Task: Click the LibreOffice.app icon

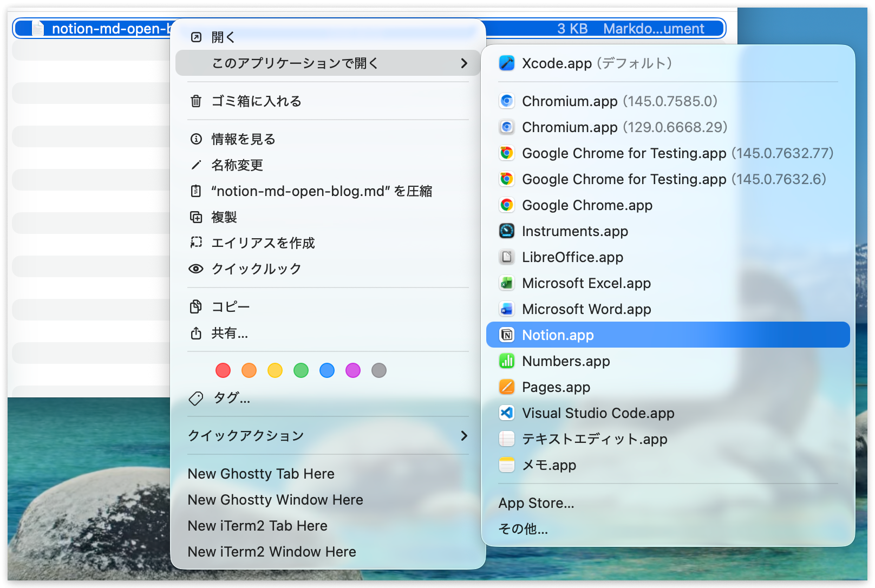Action: point(507,257)
